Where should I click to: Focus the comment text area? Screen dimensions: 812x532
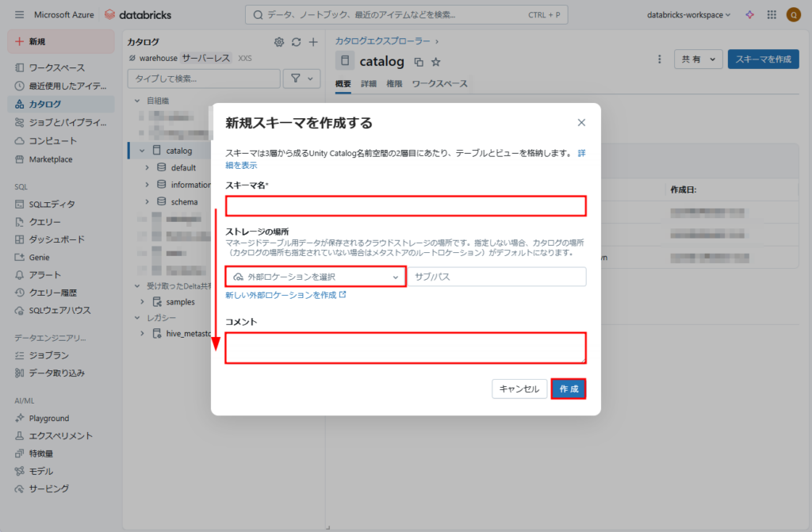405,347
